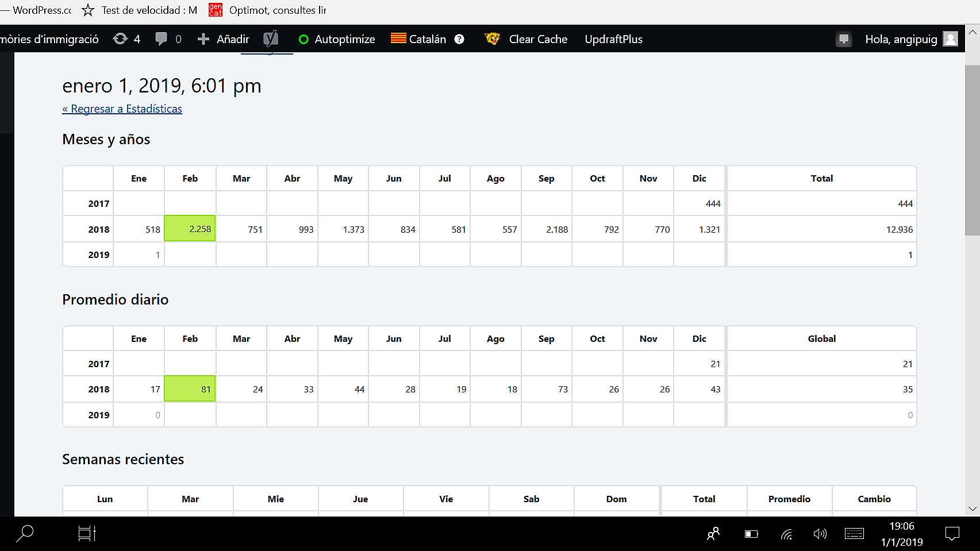Click the Yoast SEO icon
The height and width of the screenshot is (551, 980).
pyautogui.click(x=271, y=39)
